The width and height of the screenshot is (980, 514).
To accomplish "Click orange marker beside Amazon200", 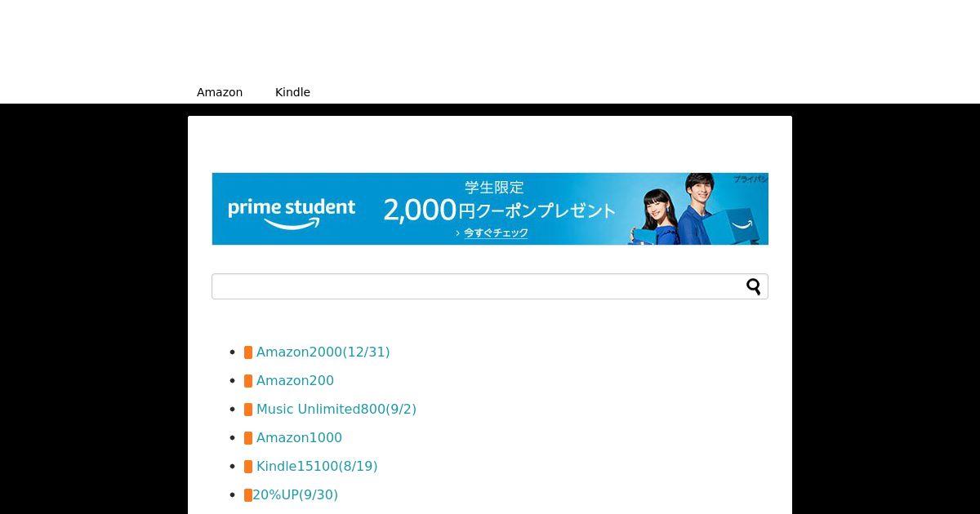I will click(248, 381).
